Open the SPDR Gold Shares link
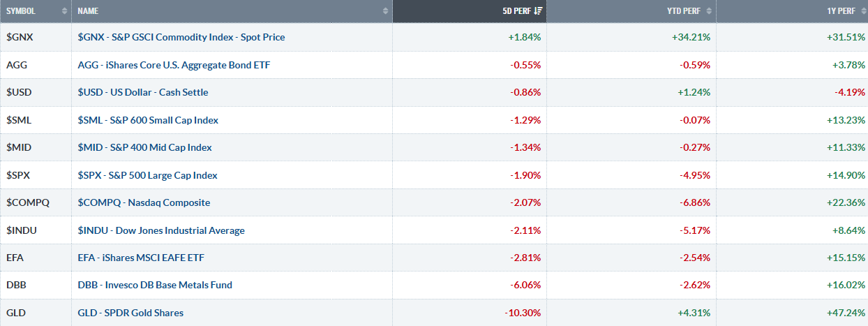 pos(130,313)
